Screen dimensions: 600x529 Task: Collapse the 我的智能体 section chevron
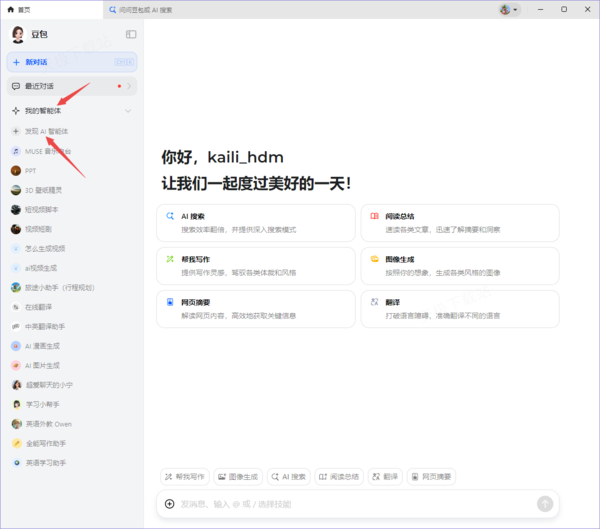(x=127, y=111)
